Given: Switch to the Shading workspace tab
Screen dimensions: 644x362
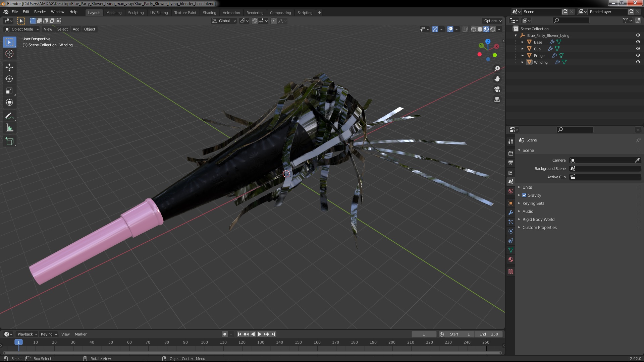Looking at the screenshot, I should pos(209,13).
